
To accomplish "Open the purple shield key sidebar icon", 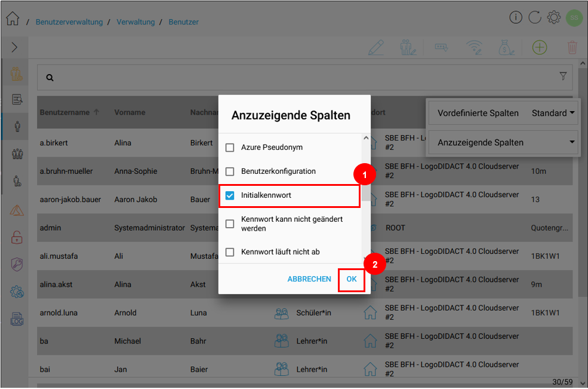I will point(17,265).
